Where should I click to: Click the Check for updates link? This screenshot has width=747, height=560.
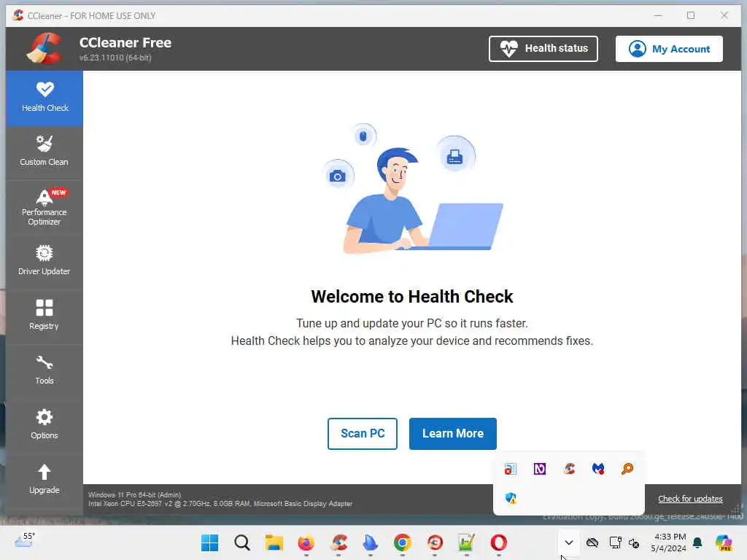[690, 499]
